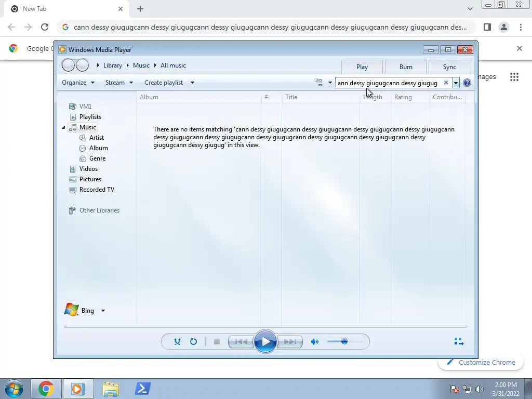Toggle shuffle in Media Player controls
532x399 pixels.
[x=177, y=341]
